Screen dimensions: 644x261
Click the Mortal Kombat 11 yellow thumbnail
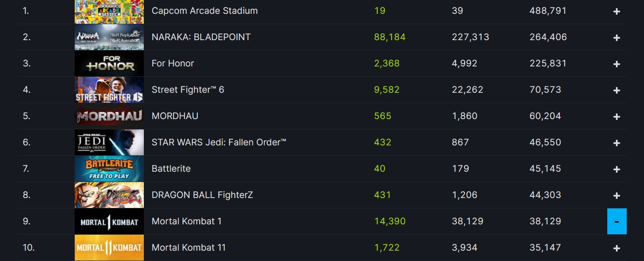[x=109, y=248]
